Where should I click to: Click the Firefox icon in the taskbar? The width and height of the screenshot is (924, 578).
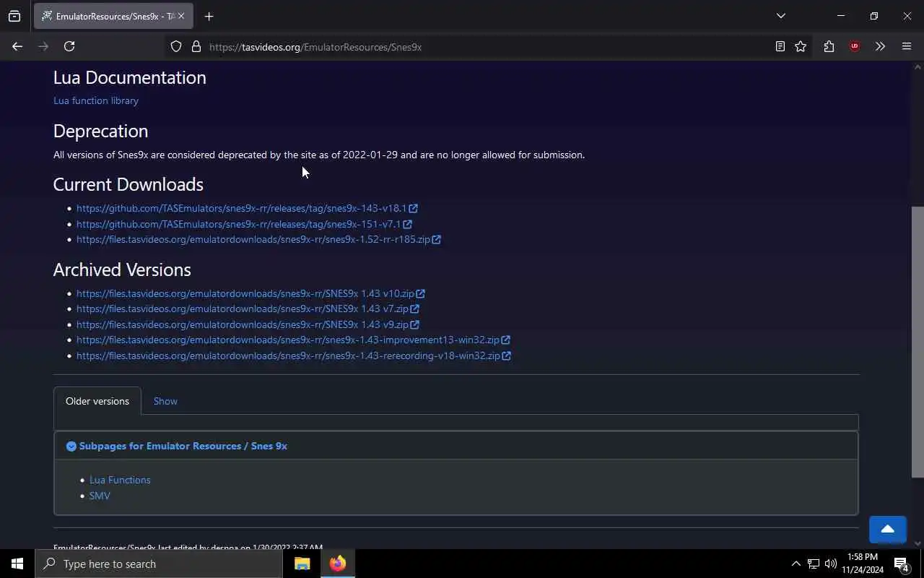pos(337,564)
